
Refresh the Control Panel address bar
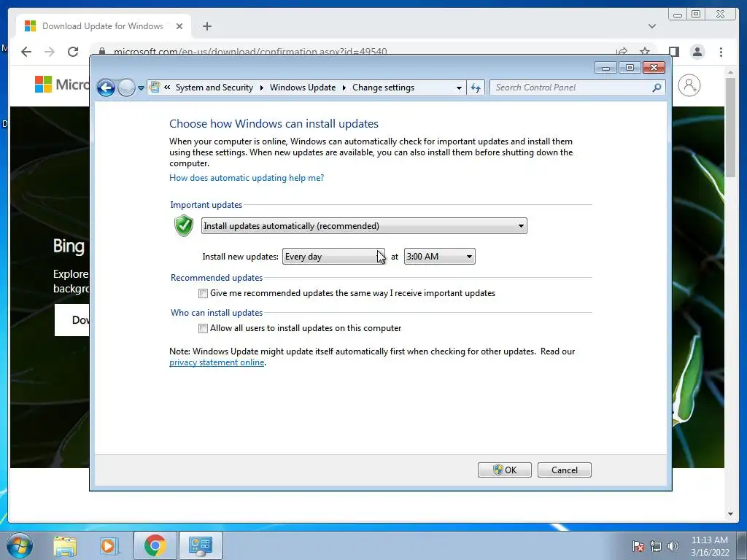[x=476, y=87]
